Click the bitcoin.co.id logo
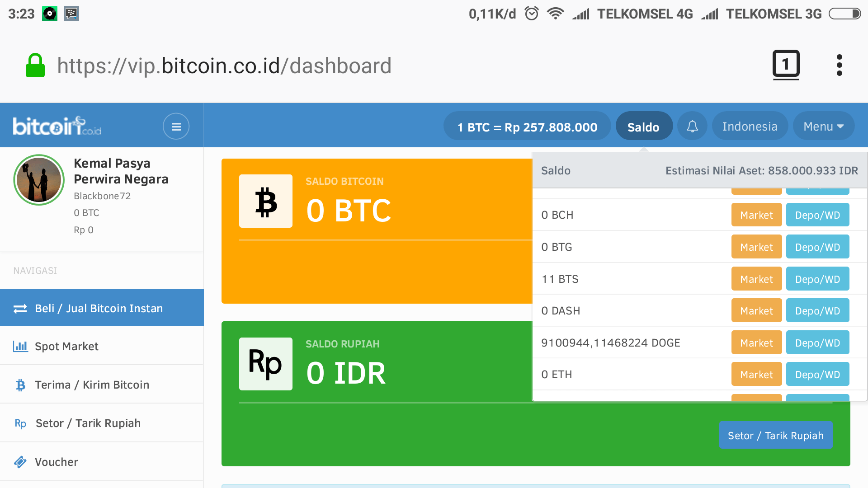The width and height of the screenshot is (868, 488). (x=57, y=126)
